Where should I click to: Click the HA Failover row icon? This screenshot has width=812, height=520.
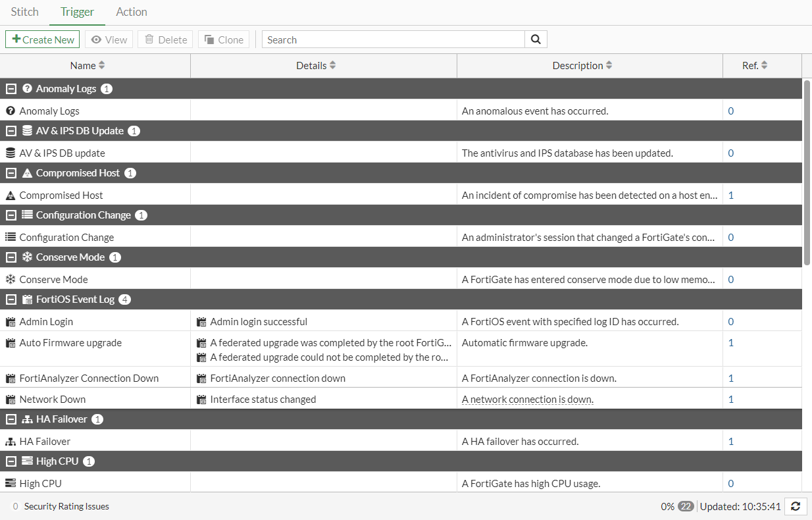(10, 442)
